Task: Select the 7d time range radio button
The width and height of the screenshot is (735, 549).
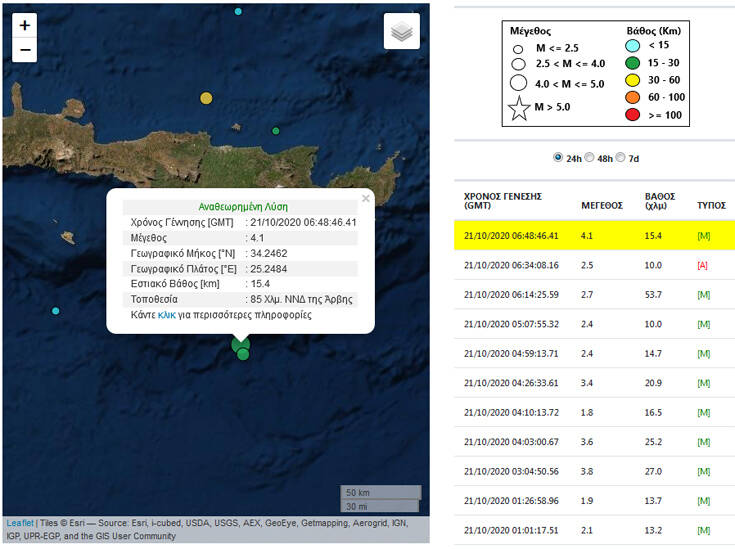Action: (622, 158)
